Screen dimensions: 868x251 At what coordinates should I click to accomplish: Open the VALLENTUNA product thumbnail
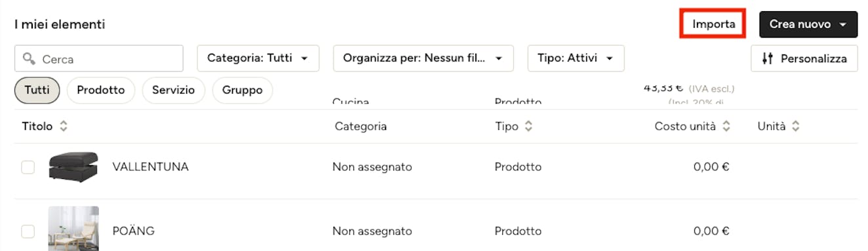tap(73, 167)
